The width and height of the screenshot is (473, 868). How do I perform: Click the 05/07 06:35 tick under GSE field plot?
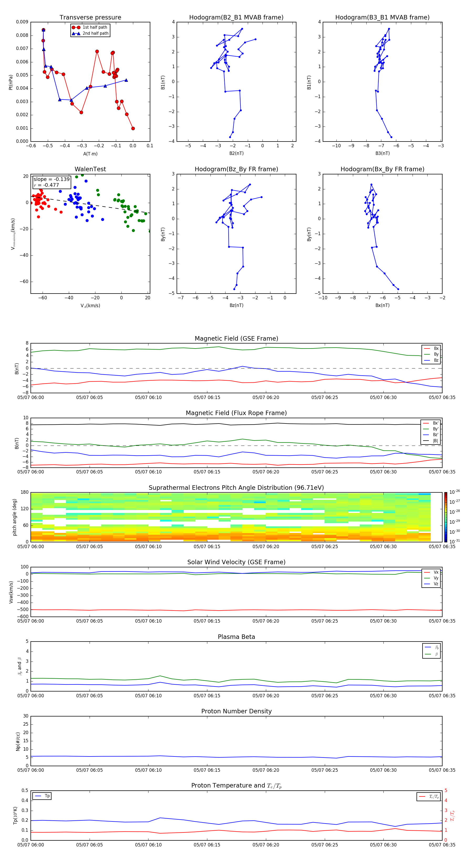[442, 398]
